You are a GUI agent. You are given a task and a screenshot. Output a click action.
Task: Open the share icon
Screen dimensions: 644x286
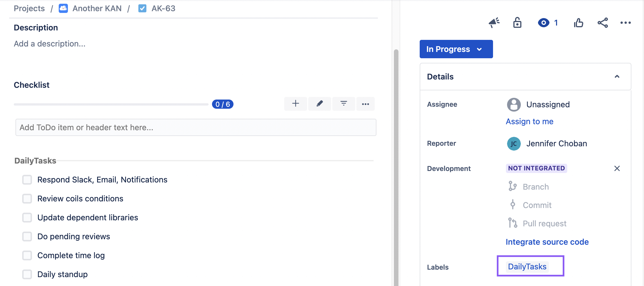coord(602,23)
